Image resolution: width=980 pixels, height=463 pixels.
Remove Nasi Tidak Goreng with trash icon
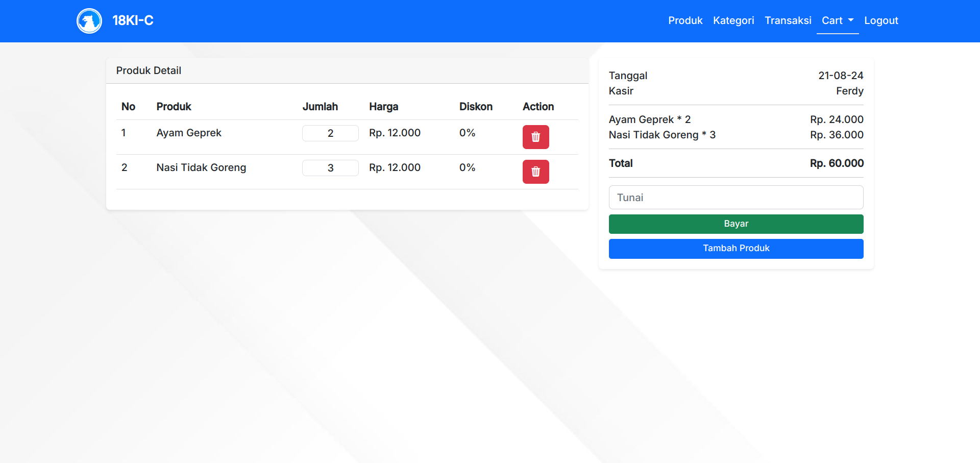pos(535,172)
